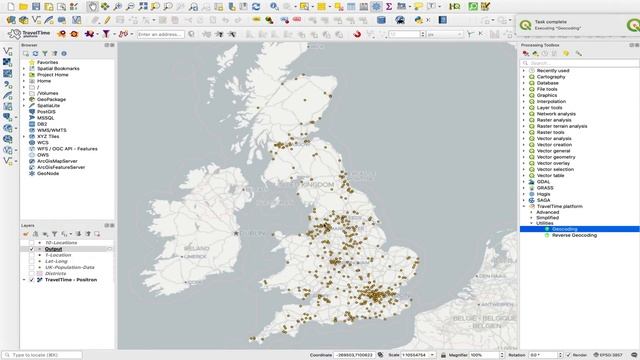Toggle visibility of Lat-Long layer

point(31,261)
